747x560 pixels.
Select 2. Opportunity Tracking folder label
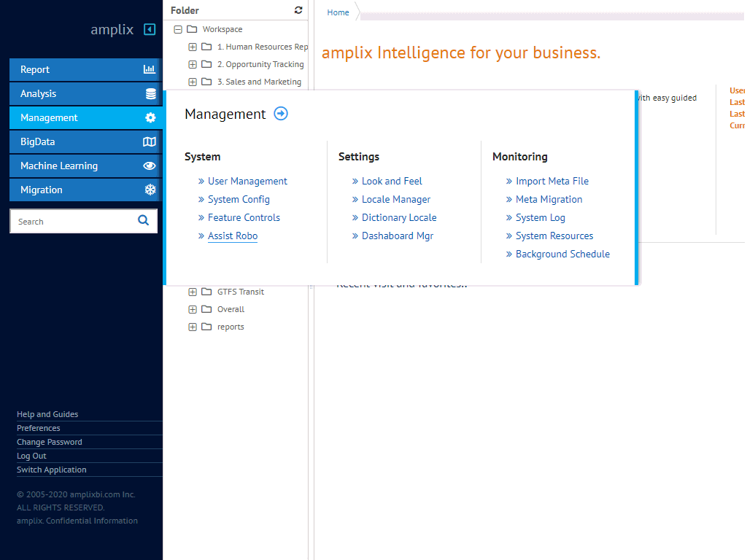(x=260, y=64)
